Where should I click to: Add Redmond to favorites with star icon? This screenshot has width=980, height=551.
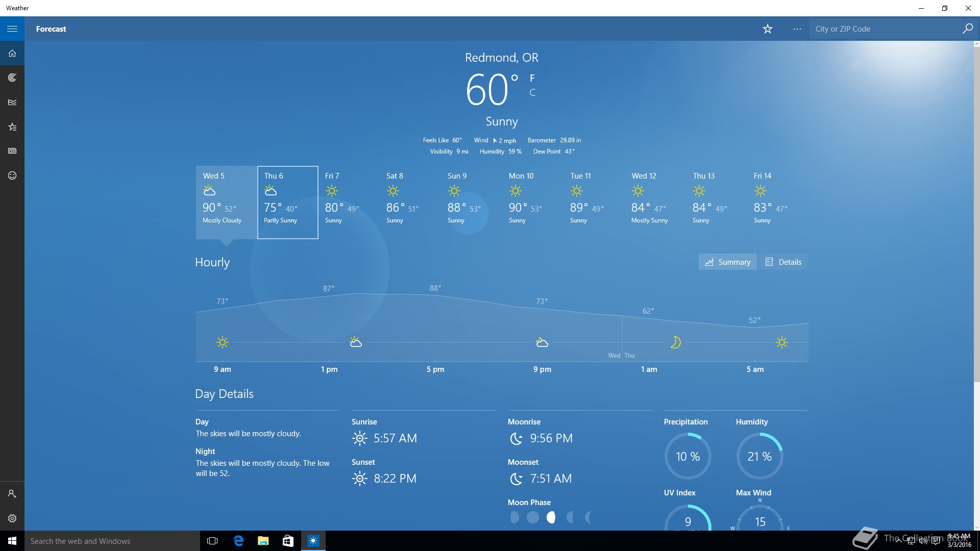(x=767, y=29)
